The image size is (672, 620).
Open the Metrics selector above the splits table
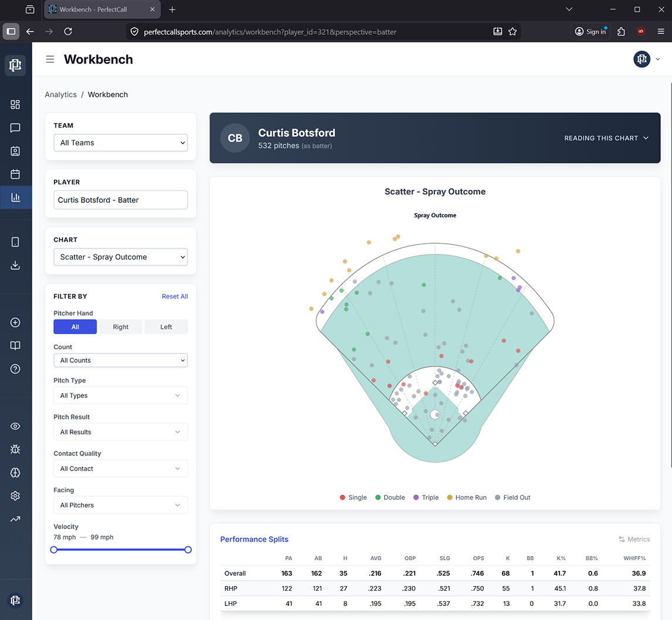pyautogui.click(x=634, y=539)
